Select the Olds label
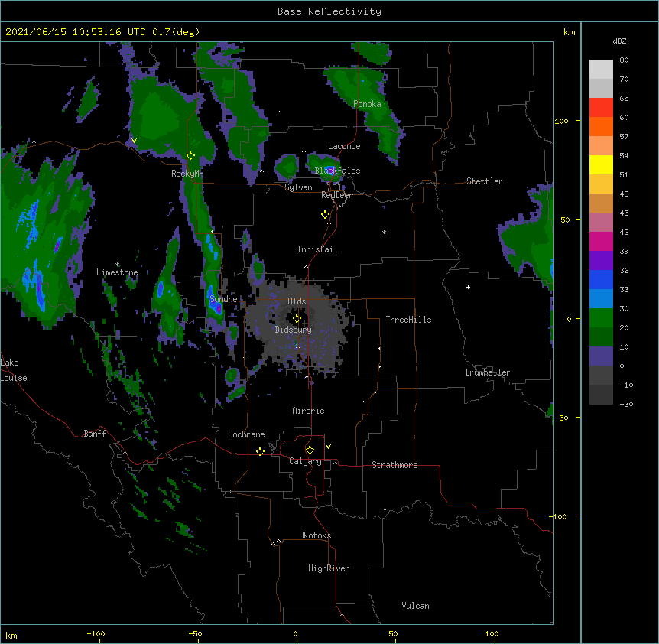 [297, 301]
